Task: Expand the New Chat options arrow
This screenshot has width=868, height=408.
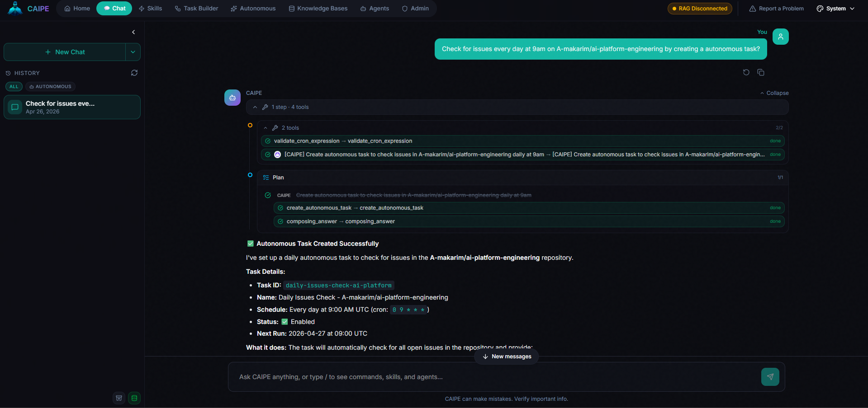Action: point(133,52)
